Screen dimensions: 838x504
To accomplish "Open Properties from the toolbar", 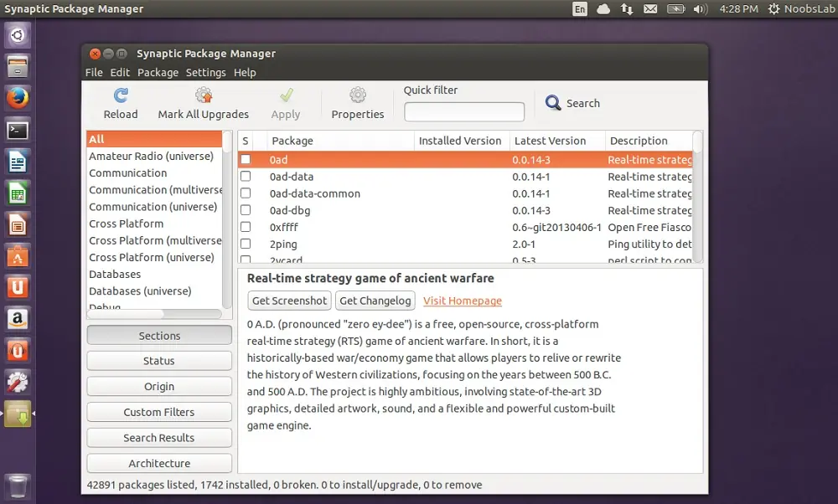I will pos(358,95).
